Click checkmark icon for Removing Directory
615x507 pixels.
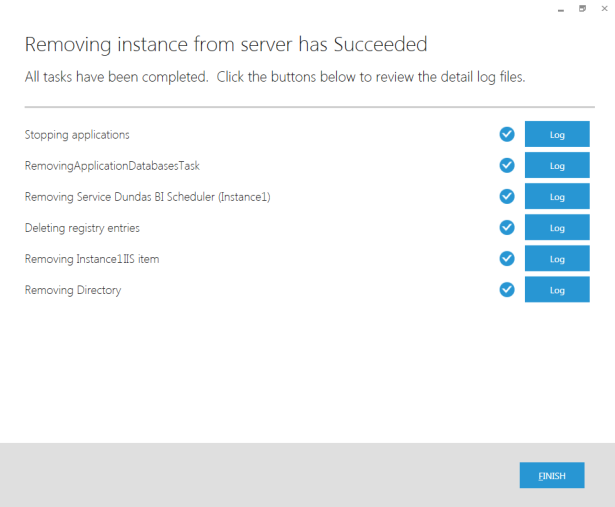tap(507, 289)
